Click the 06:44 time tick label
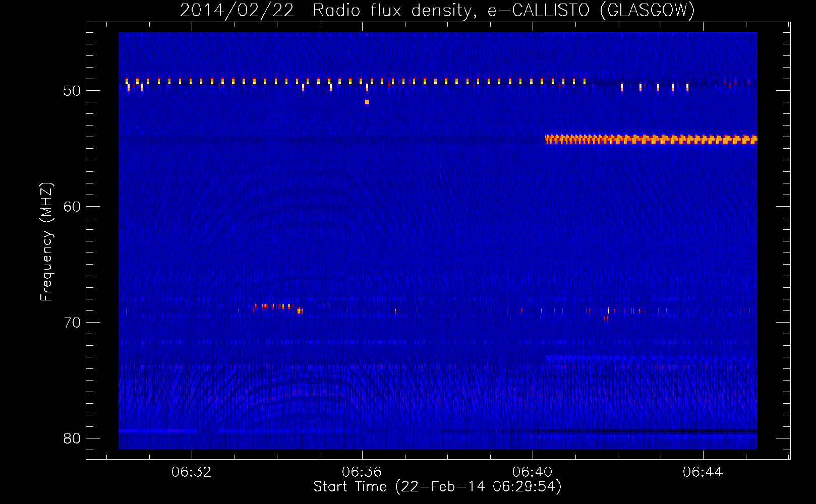816x504 pixels. tap(703, 472)
